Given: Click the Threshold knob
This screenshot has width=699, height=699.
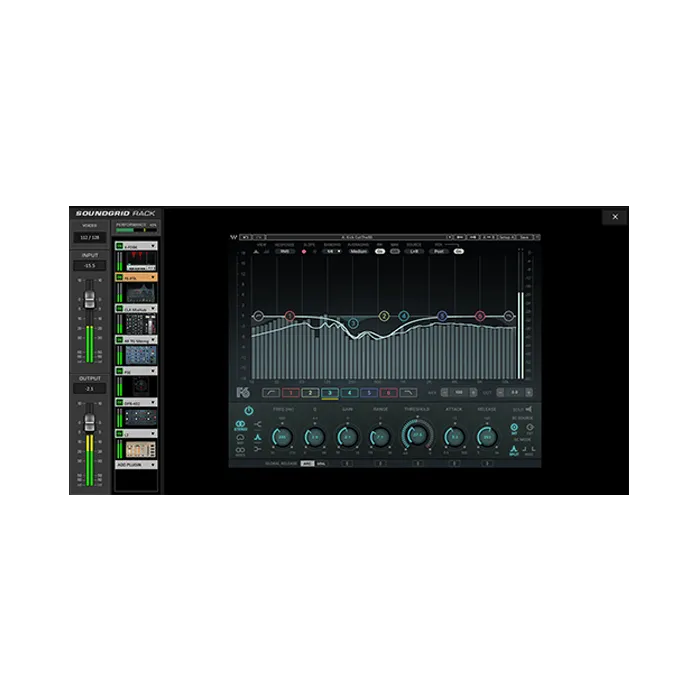Looking at the screenshot, I should [418, 435].
